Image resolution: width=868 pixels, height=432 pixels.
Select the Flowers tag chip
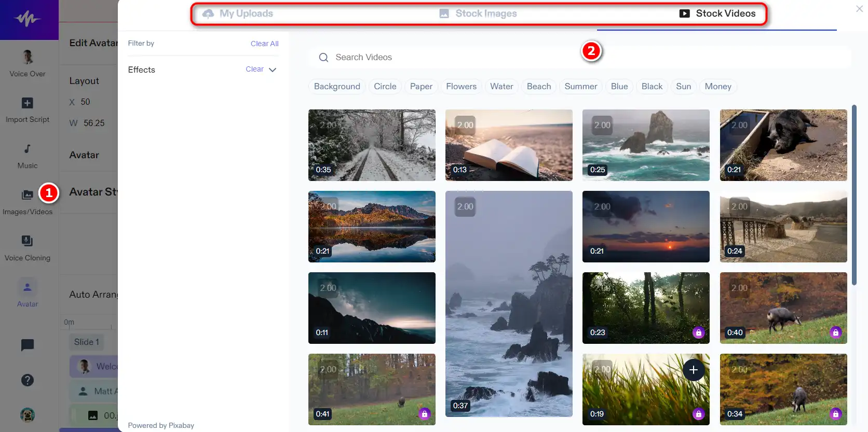[461, 87]
